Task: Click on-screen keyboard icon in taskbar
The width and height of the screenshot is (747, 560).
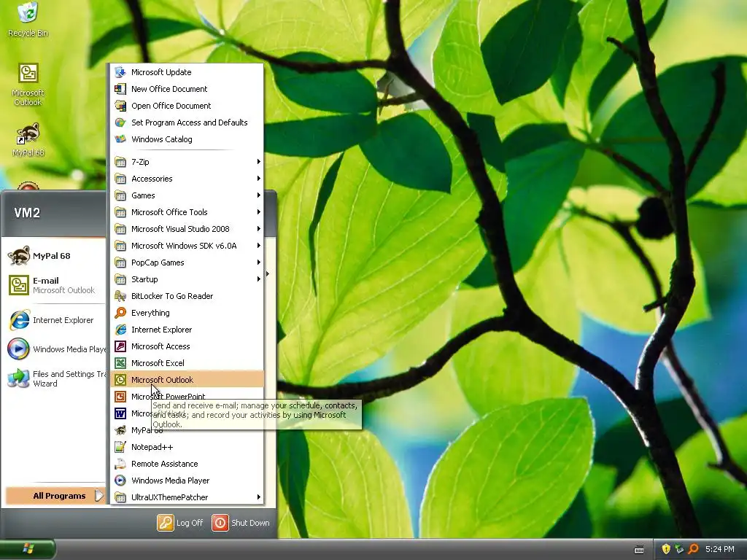Action: 639,550
